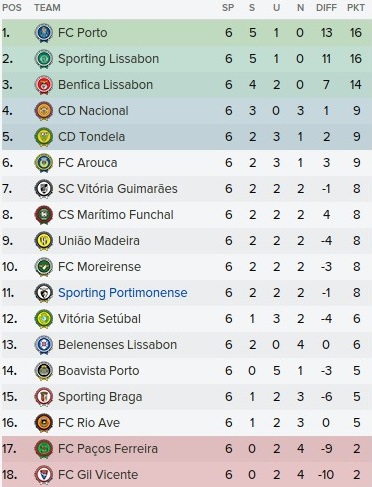Click the FC Porto club crest

point(44,33)
